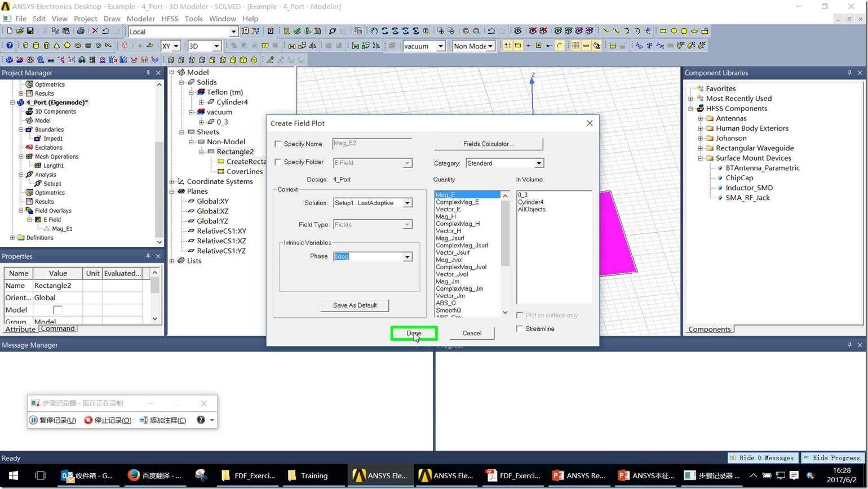This screenshot has width=868, height=489.
Task: Select the Pan hand tool
Action: 374,31
